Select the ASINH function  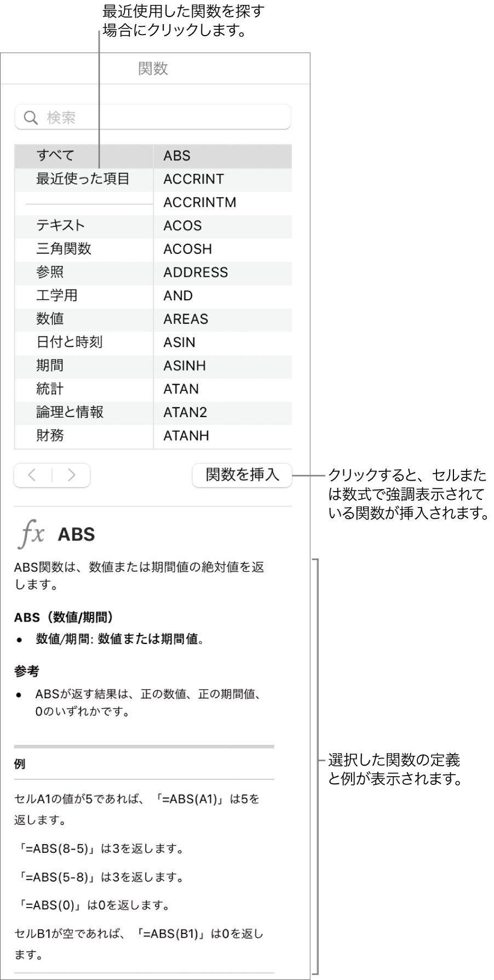(223, 366)
